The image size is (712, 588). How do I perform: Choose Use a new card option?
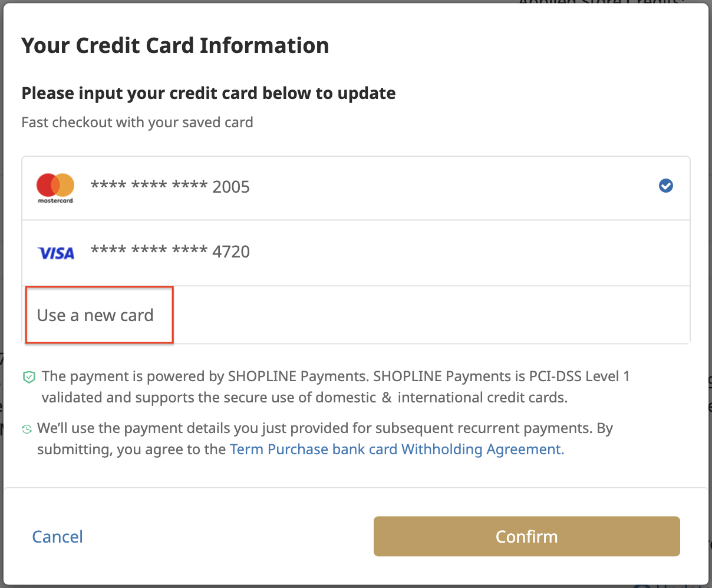tap(95, 315)
